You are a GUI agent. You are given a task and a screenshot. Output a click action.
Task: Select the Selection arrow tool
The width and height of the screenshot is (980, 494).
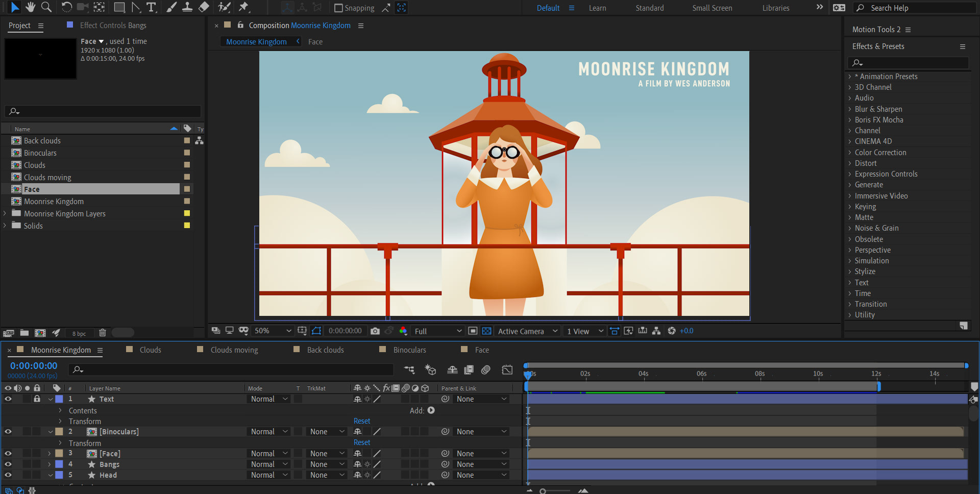coord(15,7)
